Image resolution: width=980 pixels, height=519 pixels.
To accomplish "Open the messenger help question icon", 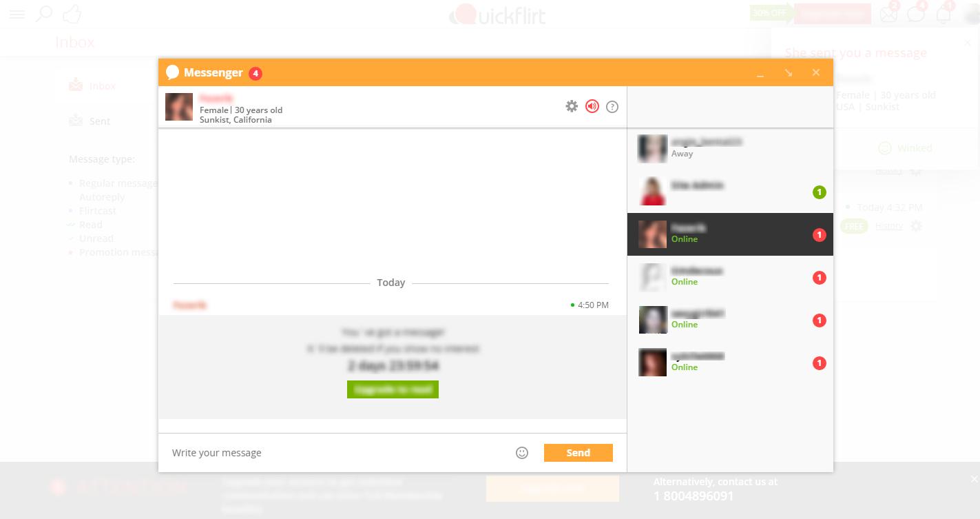I will pyautogui.click(x=612, y=107).
